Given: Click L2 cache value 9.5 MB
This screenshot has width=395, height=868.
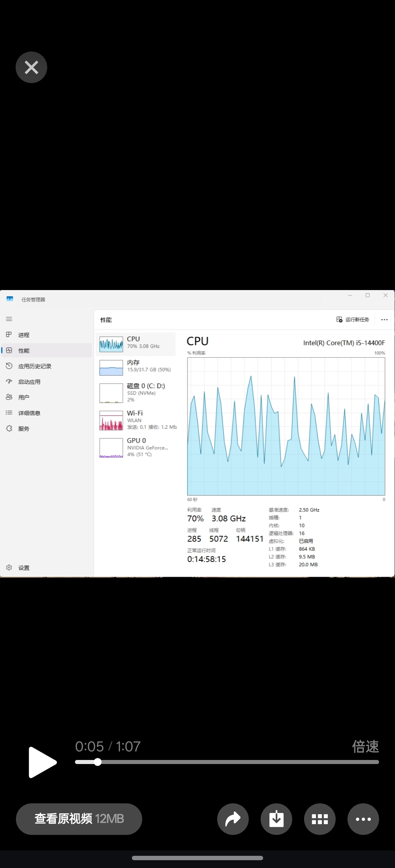Looking at the screenshot, I should (x=307, y=557).
